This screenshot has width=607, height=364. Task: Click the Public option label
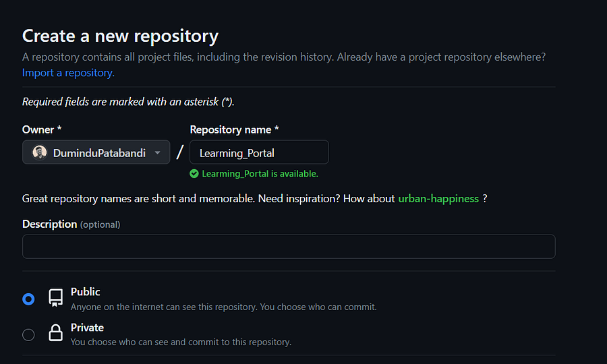point(85,292)
